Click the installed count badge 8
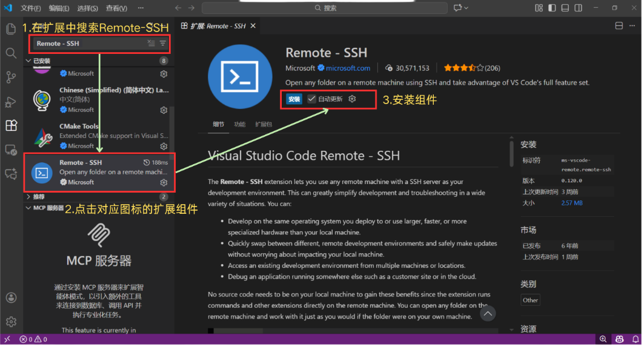644x347 pixels. point(164,61)
